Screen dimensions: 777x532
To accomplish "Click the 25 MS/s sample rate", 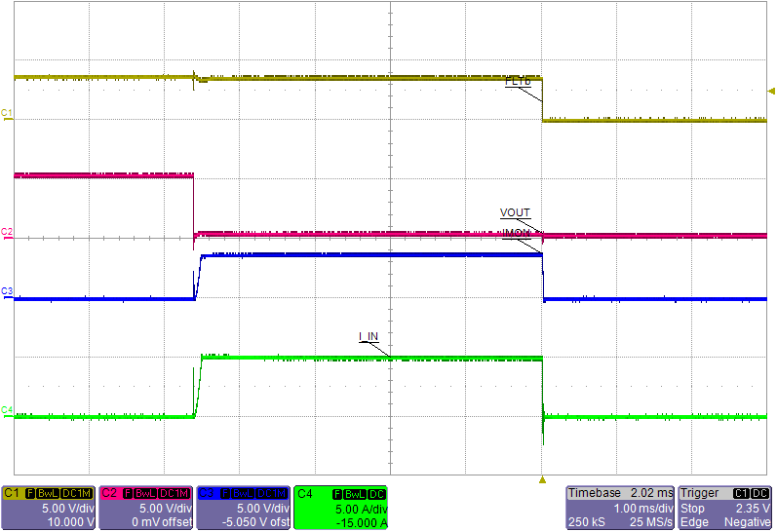I will (x=650, y=522).
